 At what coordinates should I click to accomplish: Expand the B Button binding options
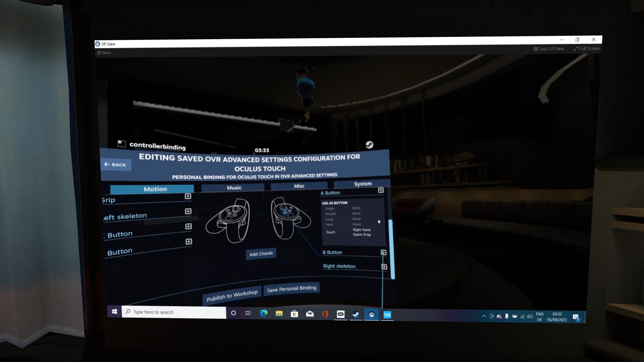[383, 252]
